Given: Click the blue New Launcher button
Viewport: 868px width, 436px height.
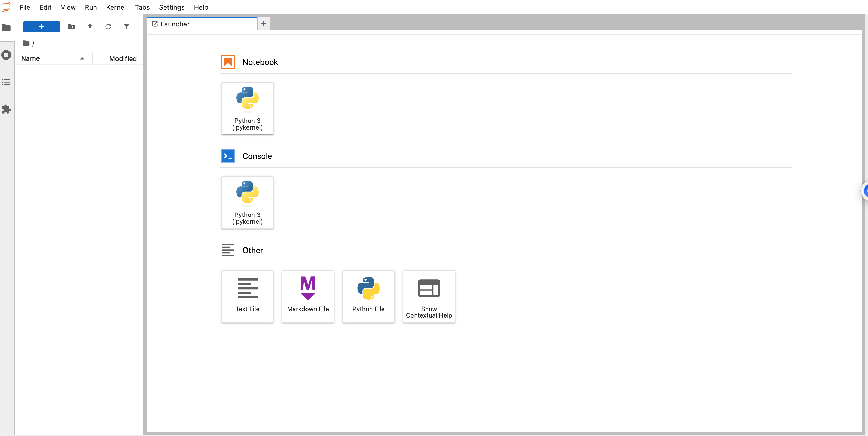Looking at the screenshot, I should [x=42, y=27].
